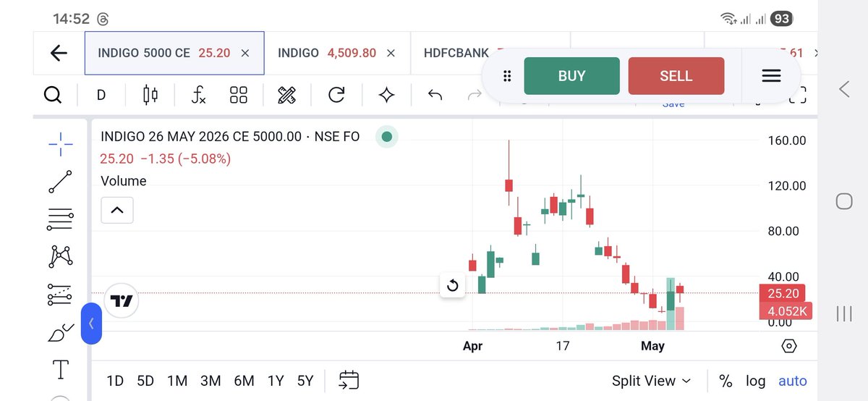Open the indicators fx menu
Image resolution: width=868 pixels, height=401 pixels.
198,95
